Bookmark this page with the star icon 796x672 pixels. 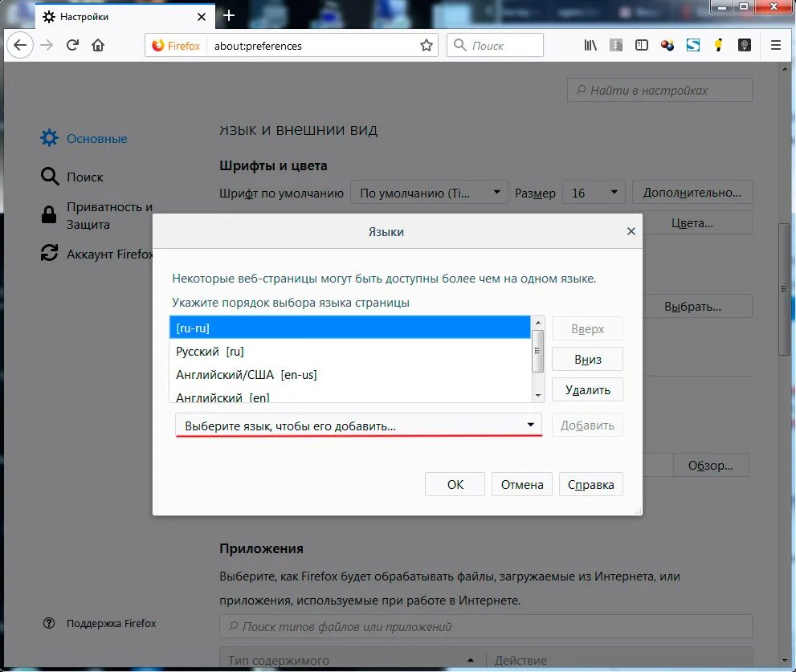pos(427,45)
